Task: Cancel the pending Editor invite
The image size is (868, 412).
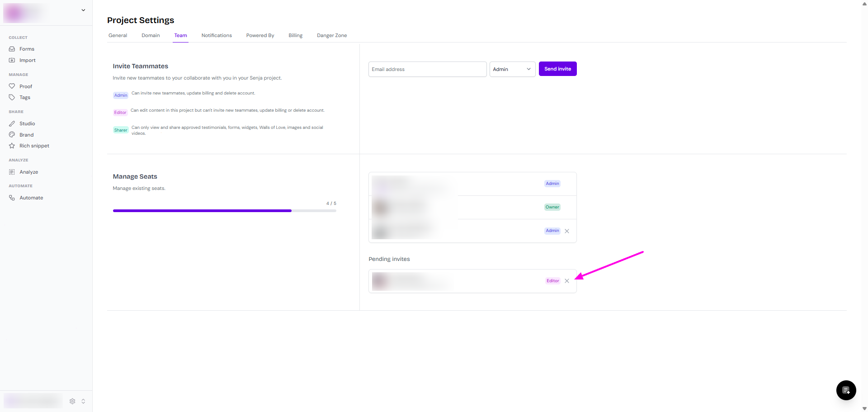Action: 567,281
